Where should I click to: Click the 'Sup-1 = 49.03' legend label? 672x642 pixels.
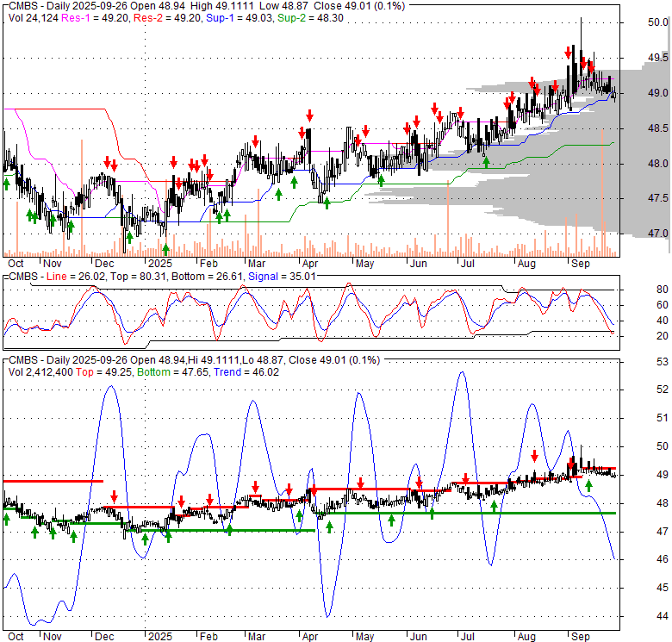pyautogui.click(x=240, y=18)
